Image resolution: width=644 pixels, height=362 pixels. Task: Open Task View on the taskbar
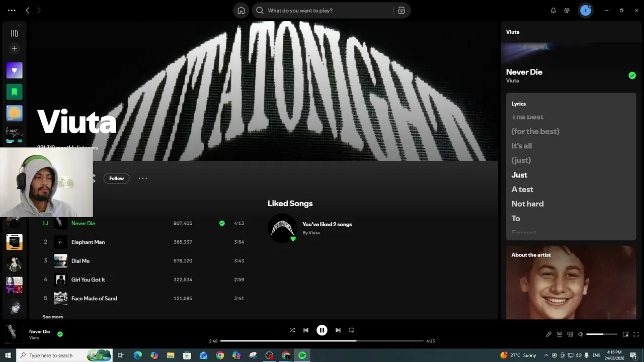(121, 355)
